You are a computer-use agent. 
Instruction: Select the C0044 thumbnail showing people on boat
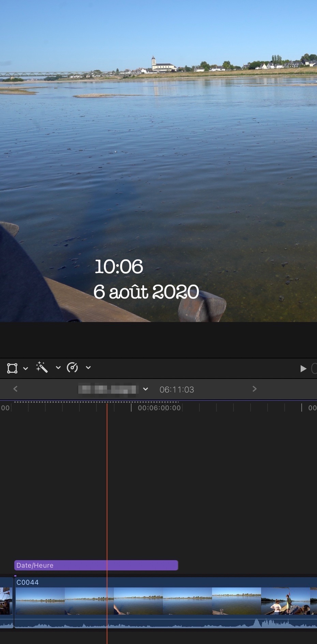tap(286, 601)
